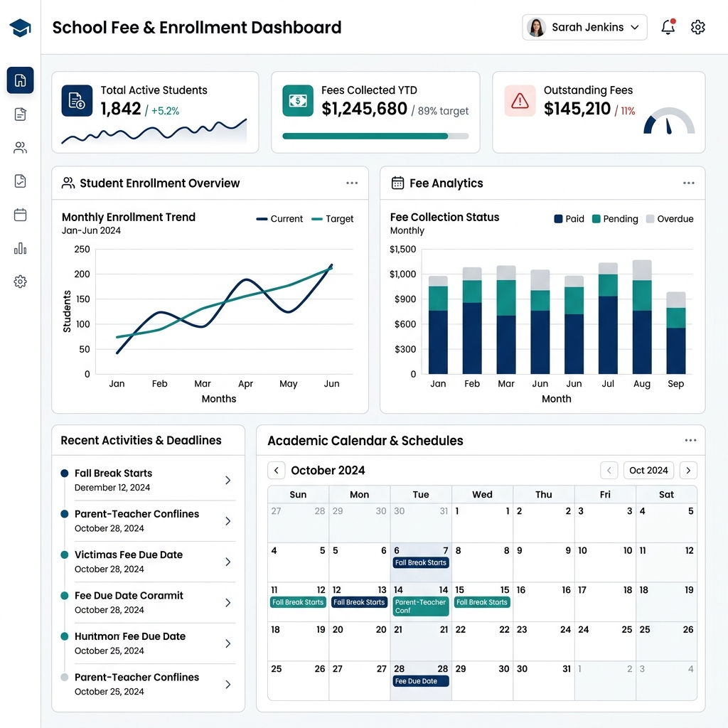
Task: Select the Sun column header
Action: (x=298, y=495)
